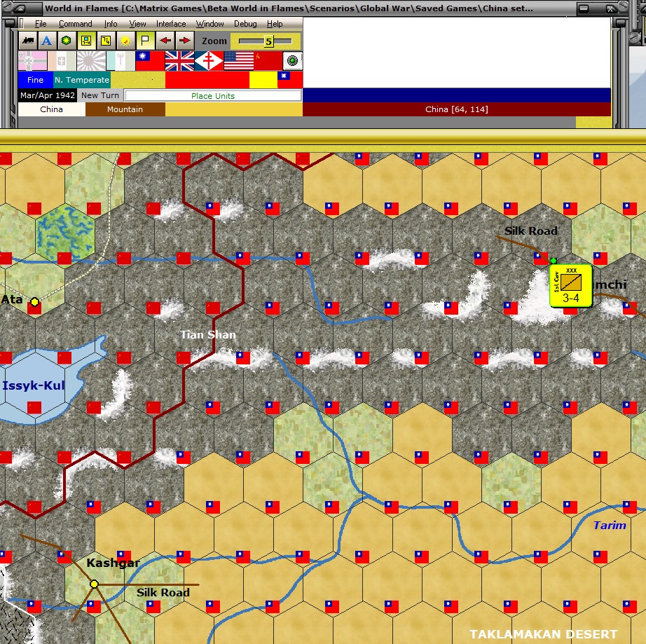Image resolution: width=646 pixels, height=644 pixels.
Task: Click the green circular indicator button
Action: [x=292, y=61]
